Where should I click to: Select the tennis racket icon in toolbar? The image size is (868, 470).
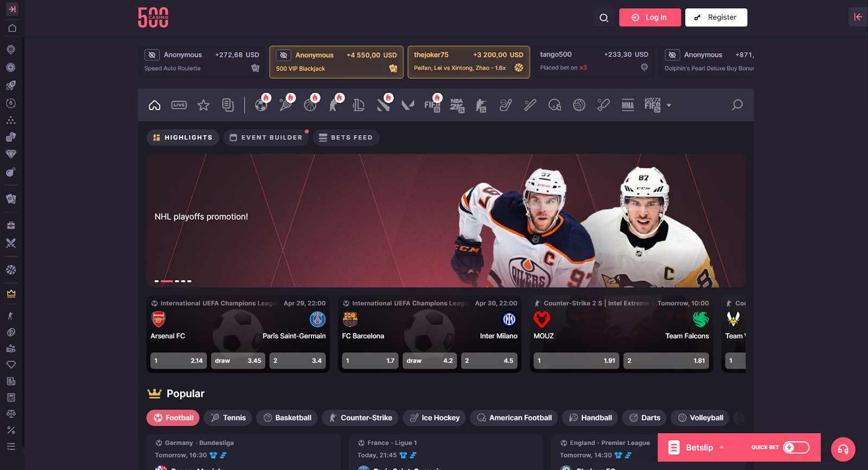pyautogui.click(x=285, y=105)
